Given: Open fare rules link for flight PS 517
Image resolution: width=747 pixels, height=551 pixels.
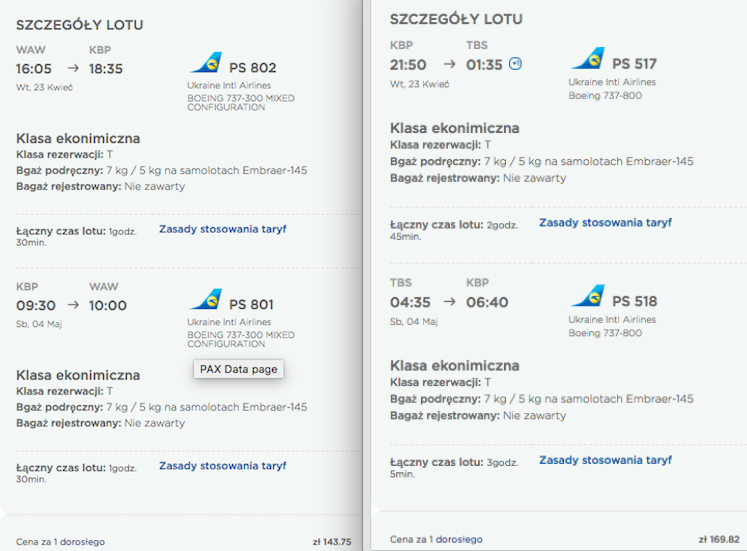Looking at the screenshot, I should pyautogui.click(x=605, y=222).
